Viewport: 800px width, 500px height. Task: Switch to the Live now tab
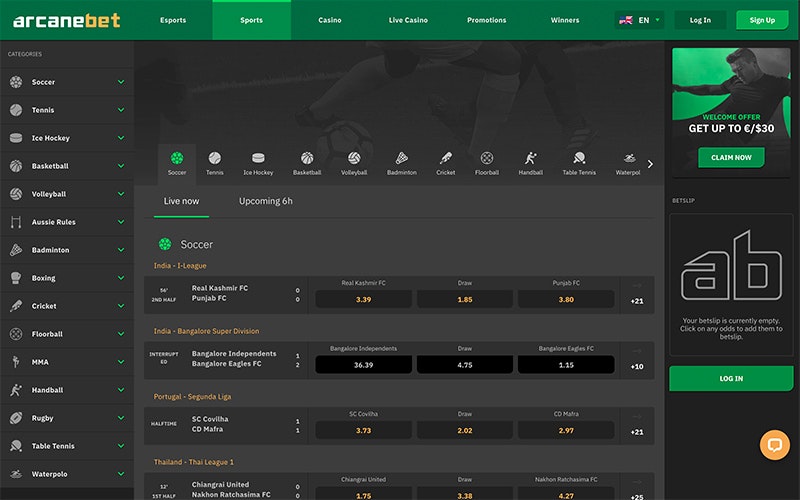pos(181,201)
